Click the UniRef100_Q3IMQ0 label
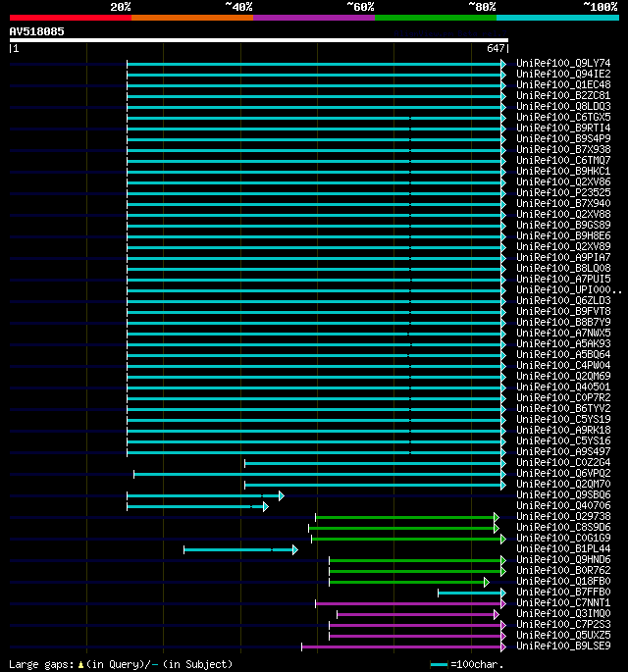The width and height of the screenshot is (628, 672). (563, 613)
